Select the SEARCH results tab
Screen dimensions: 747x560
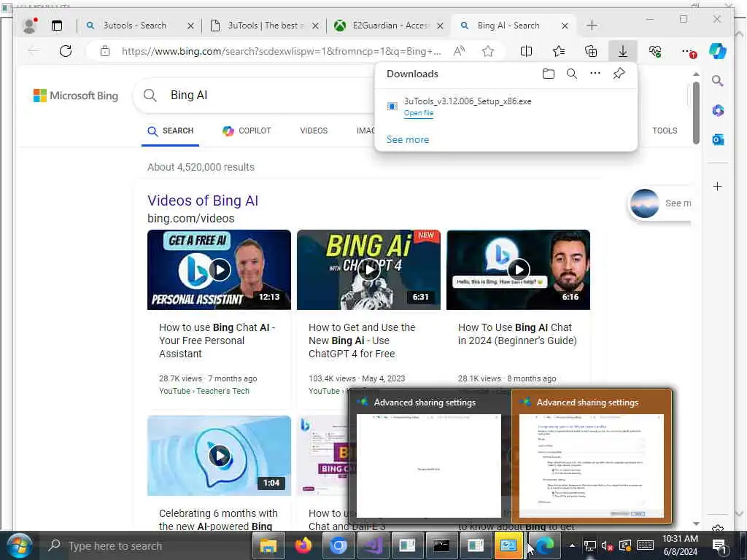click(x=170, y=131)
